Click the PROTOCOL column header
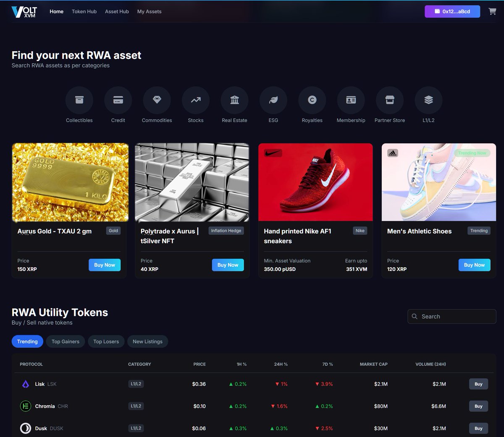504x437 pixels. [31, 364]
